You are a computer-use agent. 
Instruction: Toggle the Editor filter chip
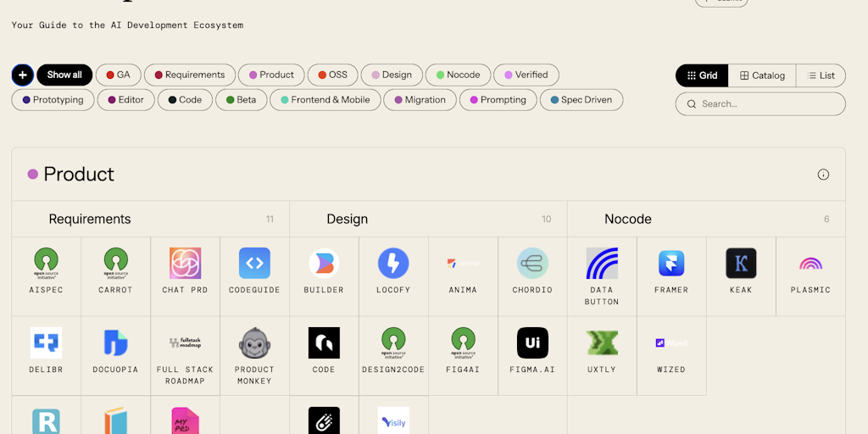coord(126,100)
